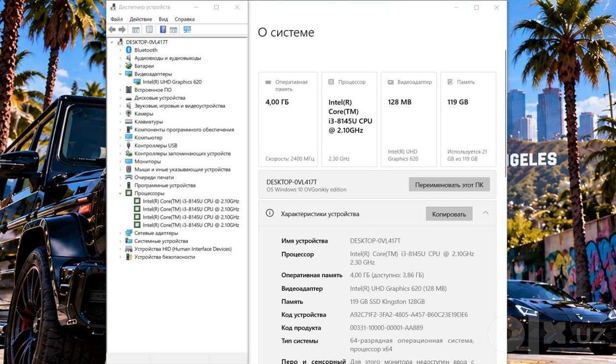Select Встроенное ПО row
This screenshot has width=616, height=364.
153,90
